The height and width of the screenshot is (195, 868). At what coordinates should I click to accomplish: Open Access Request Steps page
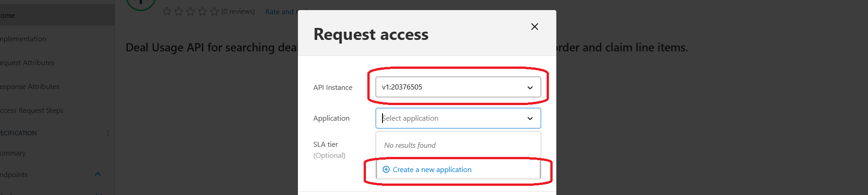(x=32, y=111)
